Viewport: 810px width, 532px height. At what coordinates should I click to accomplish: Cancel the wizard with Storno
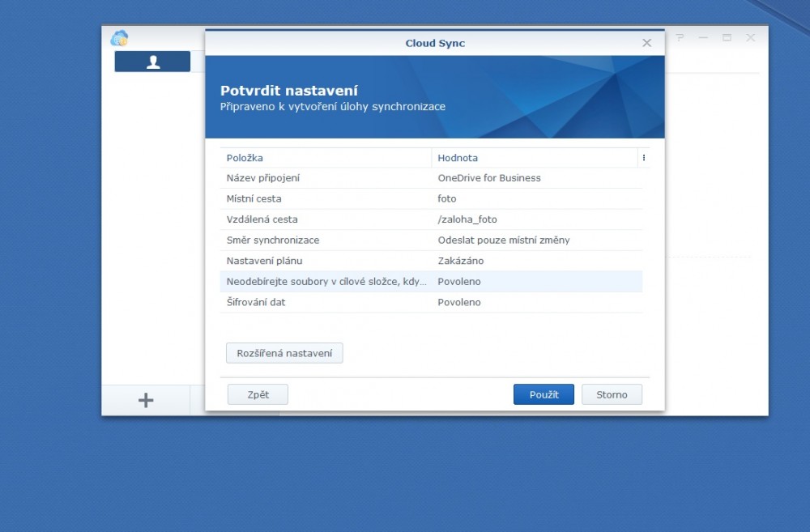pyautogui.click(x=612, y=394)
